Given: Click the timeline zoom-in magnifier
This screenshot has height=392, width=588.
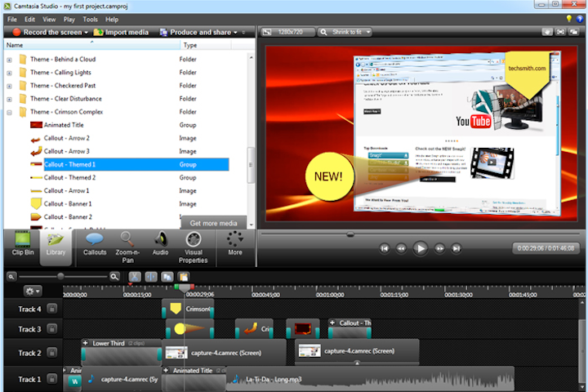Looking at the screenshot, I should (x=114, y=277).
